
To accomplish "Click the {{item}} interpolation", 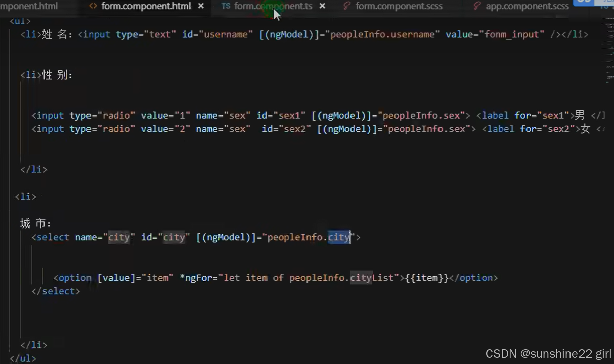I will coord(427,278).
